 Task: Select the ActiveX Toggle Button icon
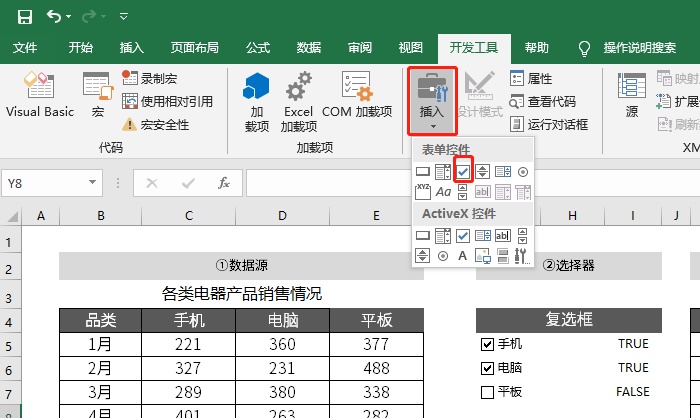coord(503,256)
